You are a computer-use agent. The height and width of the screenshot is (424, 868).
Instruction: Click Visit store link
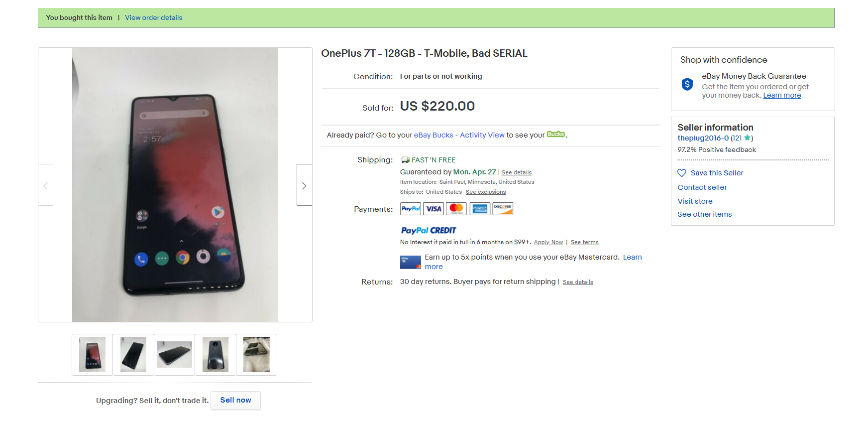pos(695,201)
